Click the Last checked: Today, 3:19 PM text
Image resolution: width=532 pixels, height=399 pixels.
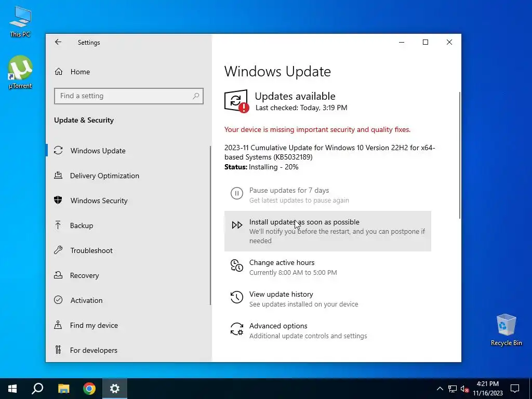click(x=301, y=108)
